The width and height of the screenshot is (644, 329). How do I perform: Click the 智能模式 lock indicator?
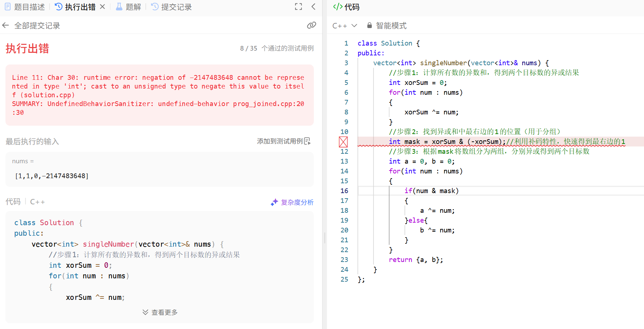[x=387, y=26]
